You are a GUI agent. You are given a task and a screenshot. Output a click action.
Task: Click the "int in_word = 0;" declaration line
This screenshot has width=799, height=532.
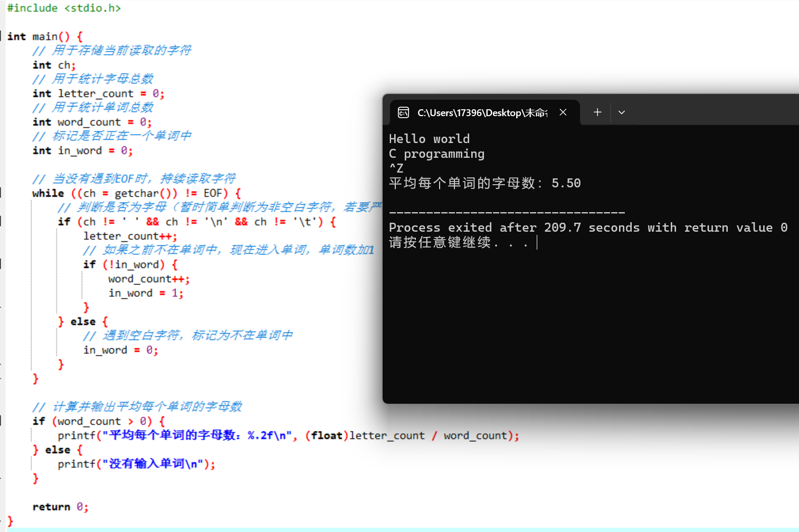click(x=82, y=150)
